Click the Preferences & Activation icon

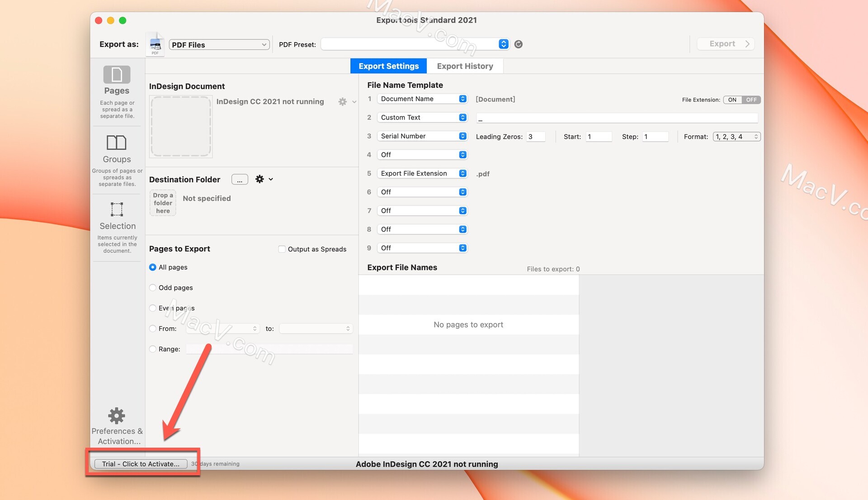pyautogui.click(x=116, y=414)
